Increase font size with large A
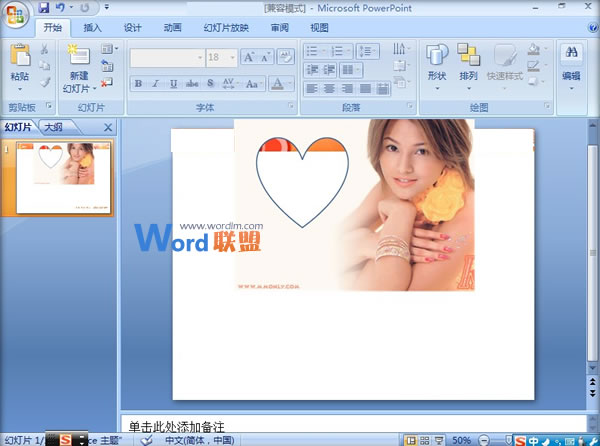 [249, 58]
